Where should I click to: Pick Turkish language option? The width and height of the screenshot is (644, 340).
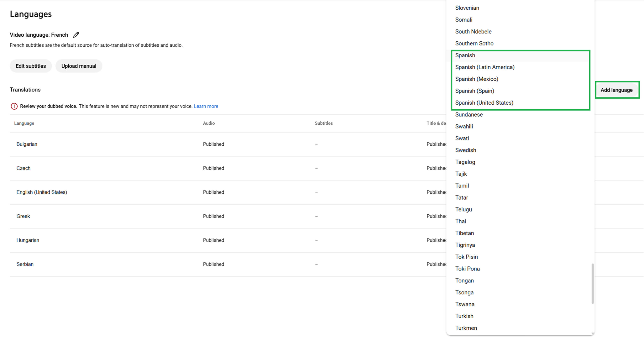[x=520, y=316]
